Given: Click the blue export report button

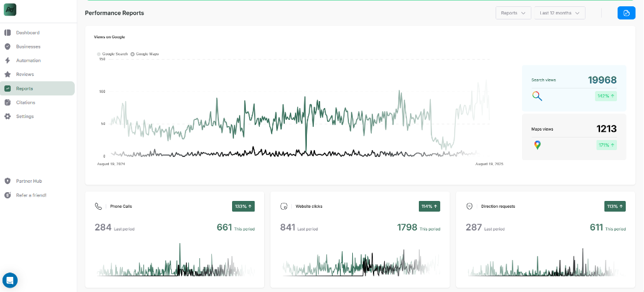Looking at the screenshot, I should [626, 13].
